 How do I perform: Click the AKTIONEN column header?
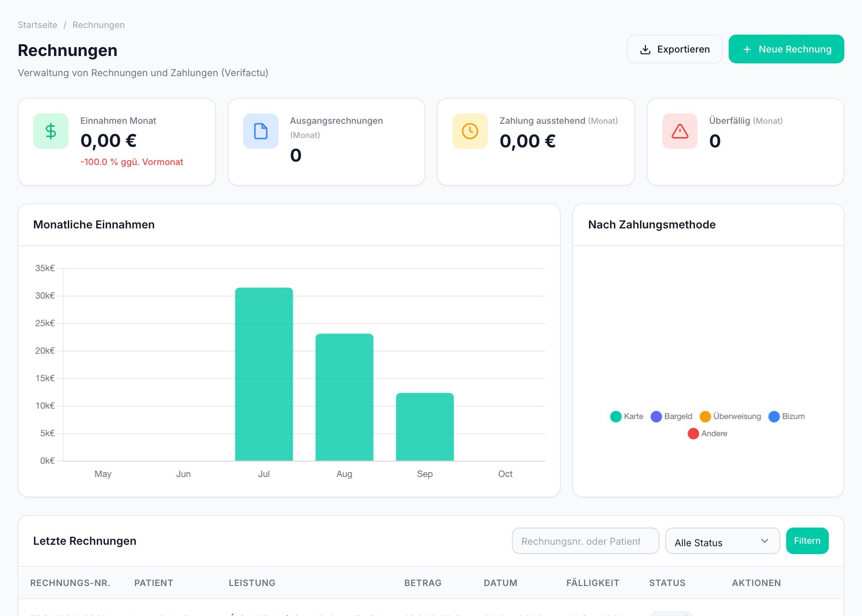pos(756,583)
